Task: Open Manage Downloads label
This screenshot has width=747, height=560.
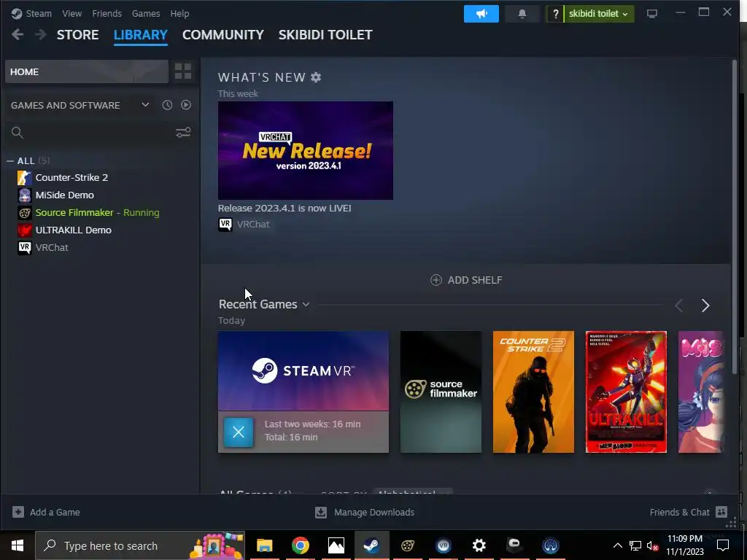Action: [x=374, y=513]
